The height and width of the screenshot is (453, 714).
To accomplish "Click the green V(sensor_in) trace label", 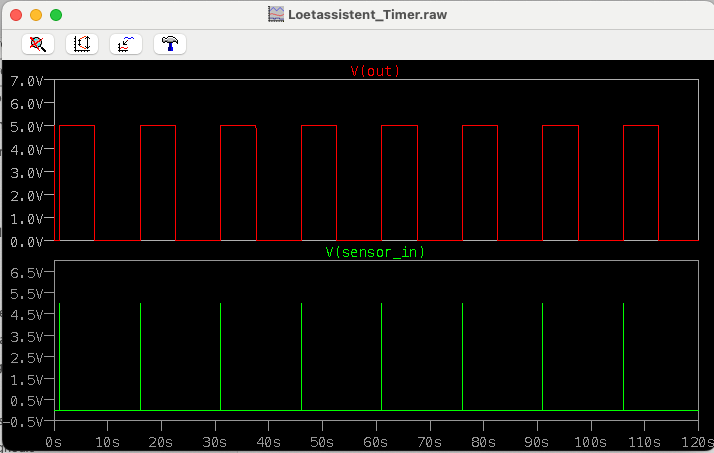I will (x=375, y=252).
